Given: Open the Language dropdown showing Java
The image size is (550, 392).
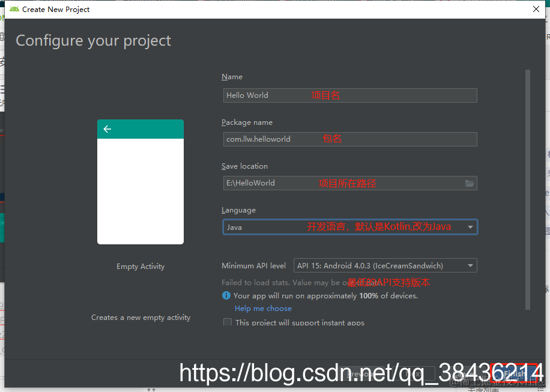Looking at the screenshot, I should (349, 227).
